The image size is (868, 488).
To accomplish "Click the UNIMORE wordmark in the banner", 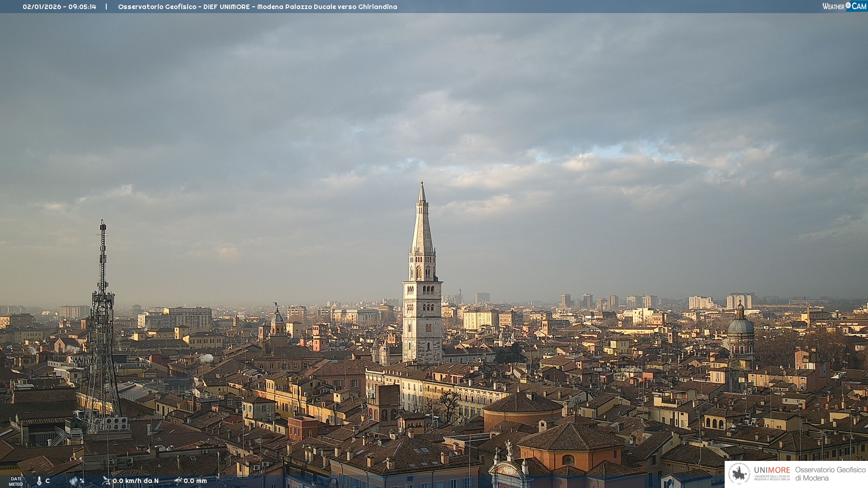I will pos(772,470).
